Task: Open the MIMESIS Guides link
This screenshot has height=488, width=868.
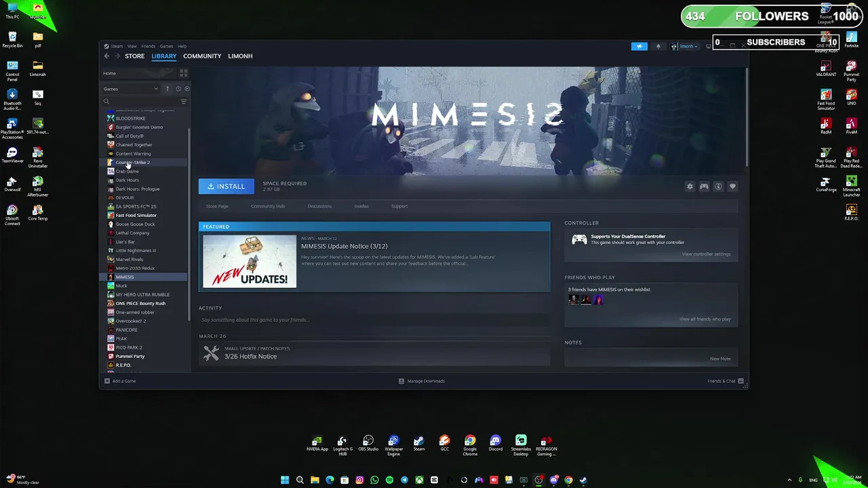Action: [361, 206]
